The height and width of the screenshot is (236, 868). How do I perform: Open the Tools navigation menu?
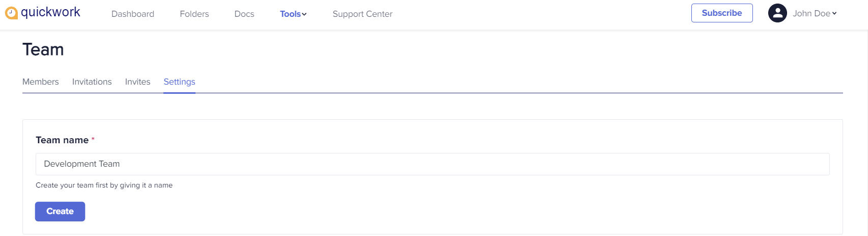[290, 14]
